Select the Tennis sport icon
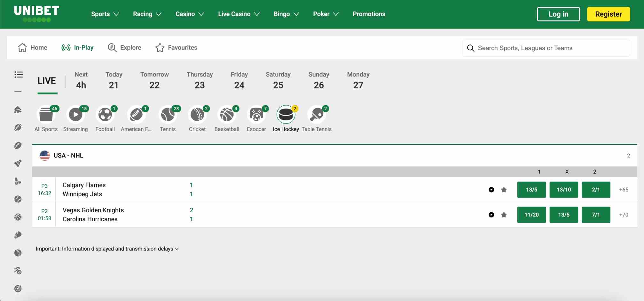This screenshot has height=301, width=644. tap(168, 114)
